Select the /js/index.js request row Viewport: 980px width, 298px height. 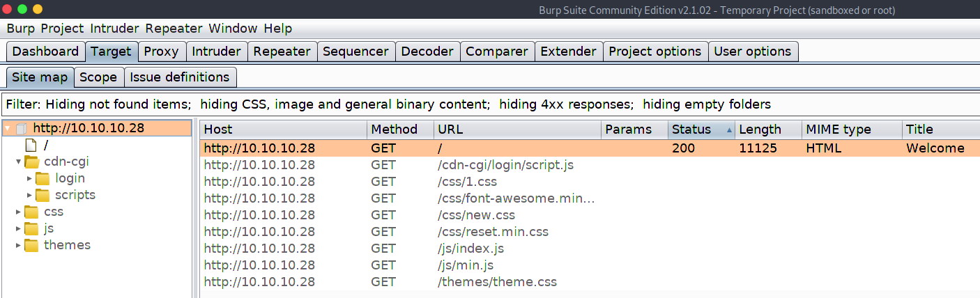[470, 249]
